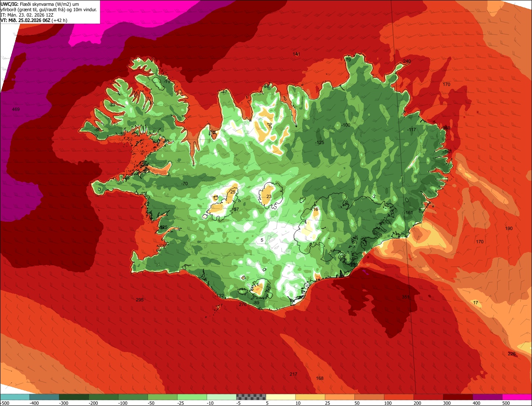Click the '79' value at the northeast tip
The image size is (532, 406).
coord(348,60)
